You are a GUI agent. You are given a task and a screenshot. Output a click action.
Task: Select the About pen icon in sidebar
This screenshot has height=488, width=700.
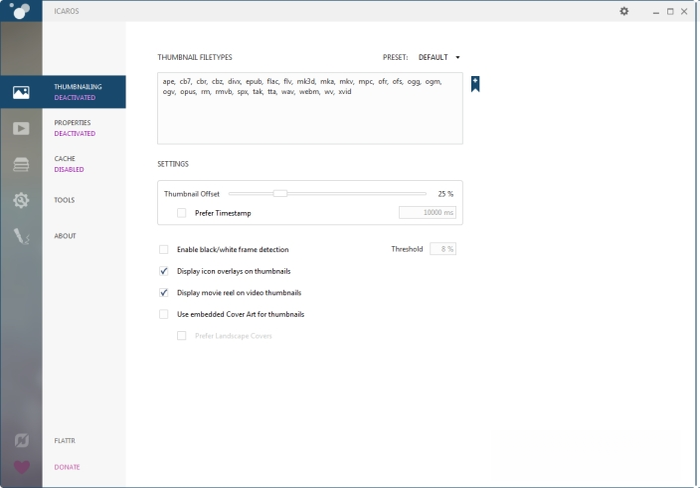(x=21, y=236)
